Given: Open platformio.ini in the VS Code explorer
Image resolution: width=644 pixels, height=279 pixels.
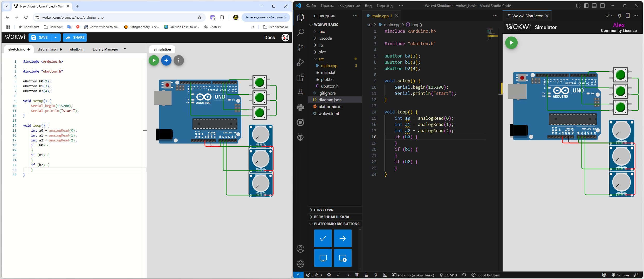Looking at the screenshot, I should pyautogui.click(x=335, y=107).
